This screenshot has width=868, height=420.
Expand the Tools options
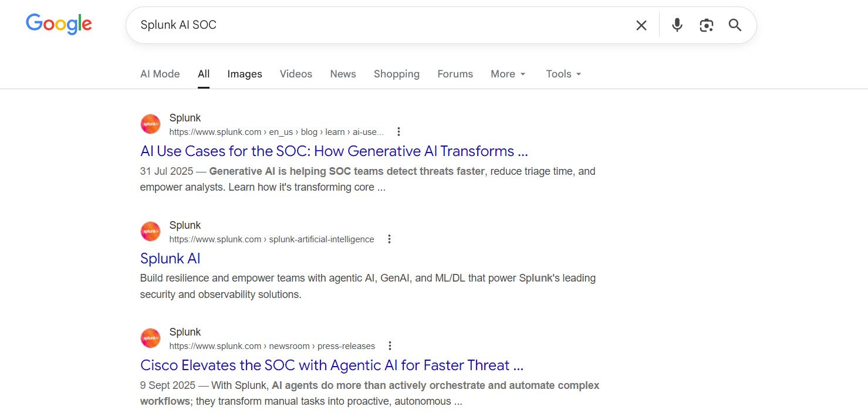tap(562, 74)
